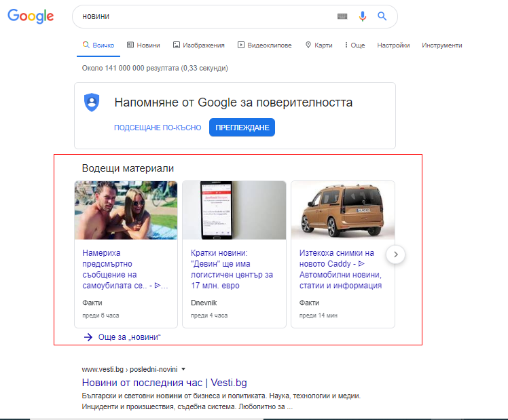Click the Dnevnik source label
The height and width of the screenshot is (420, 508).
pyautogui.click(x=204, y=303)
